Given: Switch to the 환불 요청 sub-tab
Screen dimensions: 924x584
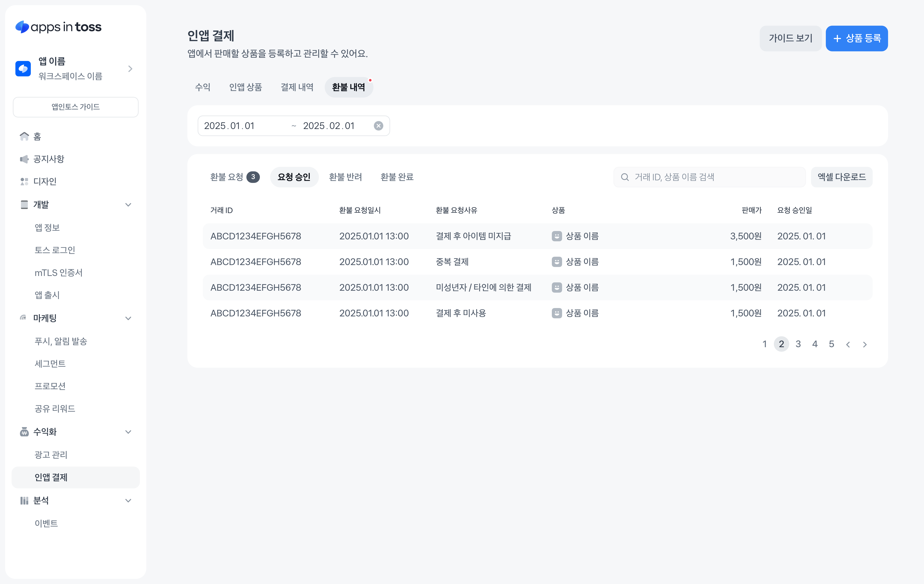Looking at the screenshot, I should tap(235, 177).
